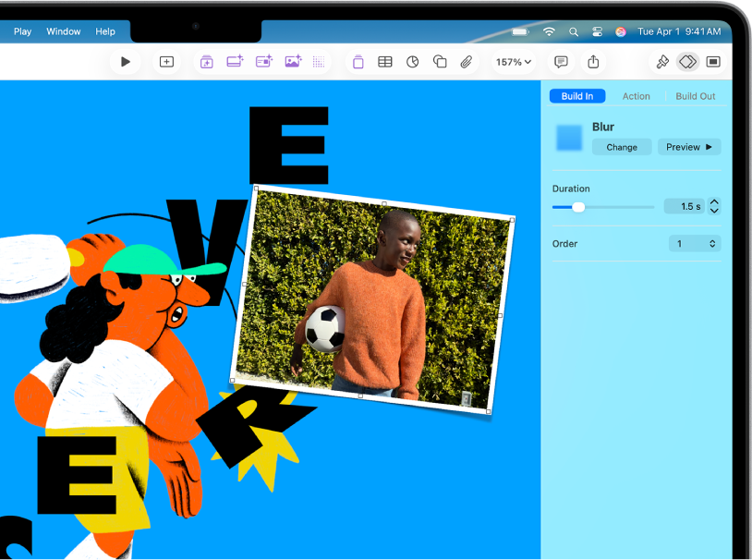Preview the Blur build animation
The height and width of the screenshot is (560, 752).
pos(689,146)
